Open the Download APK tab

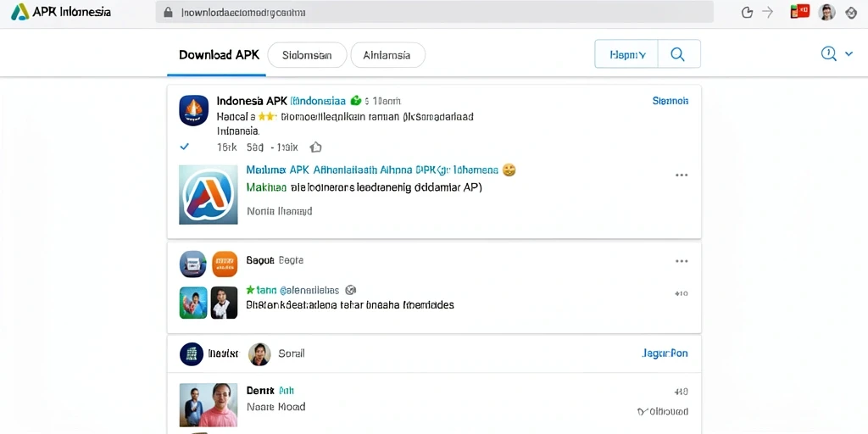pyautogui.click(x=220, y=55)
